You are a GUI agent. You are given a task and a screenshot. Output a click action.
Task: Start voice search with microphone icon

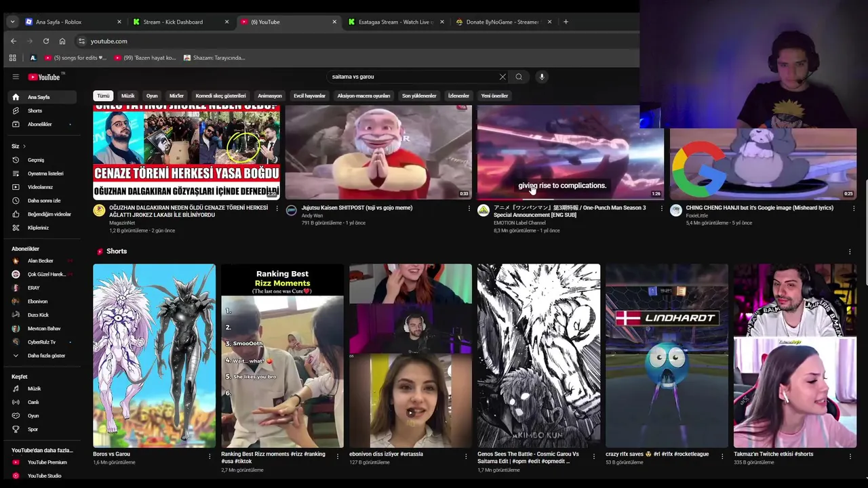coord(542,77)
